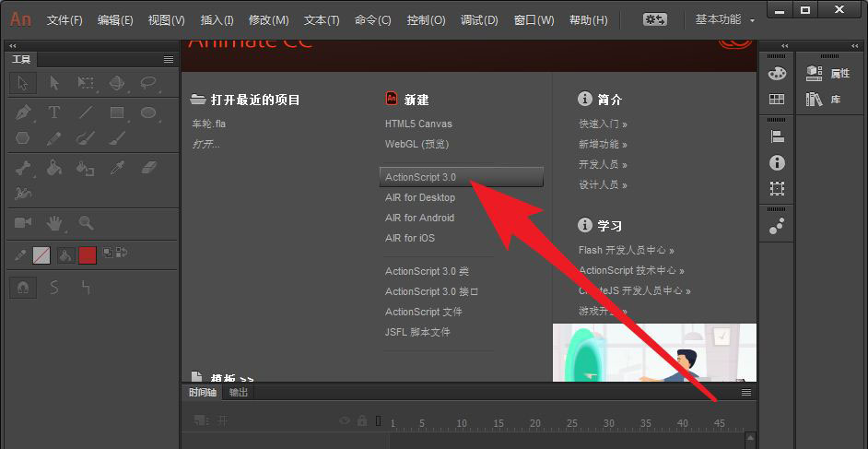Toggle the Straighten pencil mode option

[86, 288]
